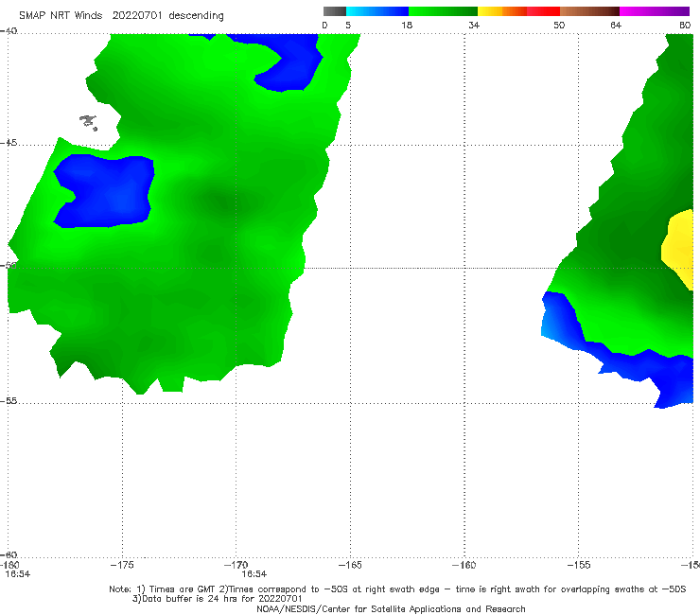Click the "SMAP NRT Winds" title text

(61, 16)
